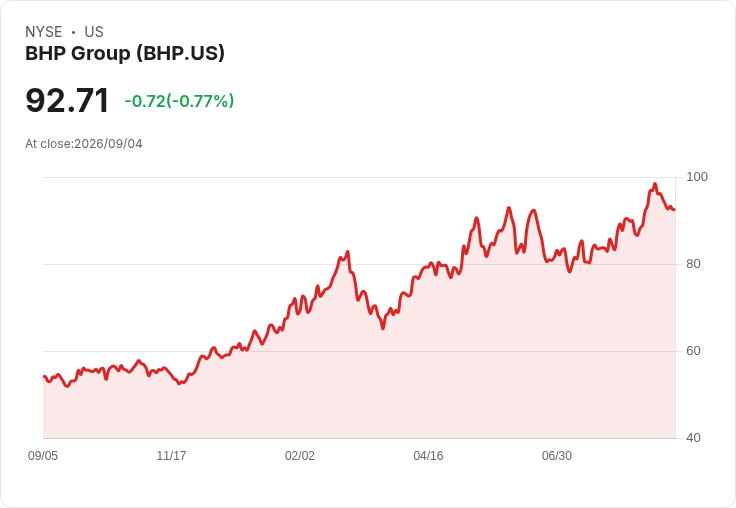Click the At close:2026/09/04 date label

click(x=84, y=144)
